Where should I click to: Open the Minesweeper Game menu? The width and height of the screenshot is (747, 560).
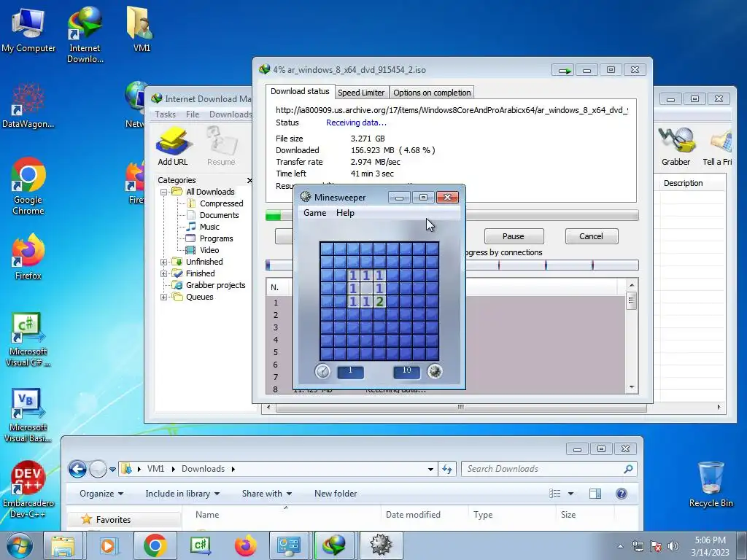pyautogui.click(x=315, y=213)
